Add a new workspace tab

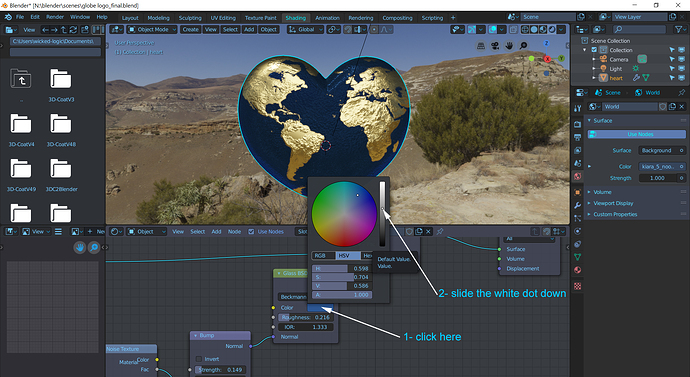click(x=453, y=18)
